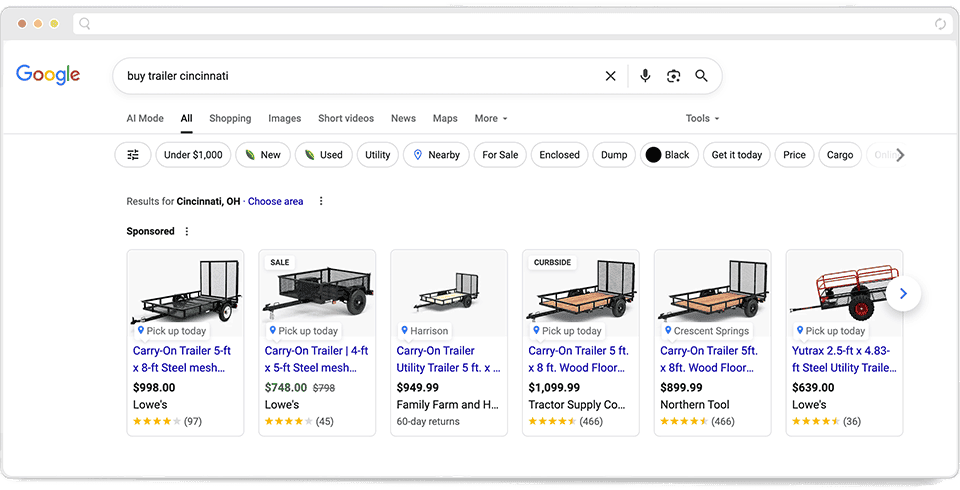This screenshot has height=490, width=960.
Task: Toggle the Enclosed filter chip
Action: [560, 155]
